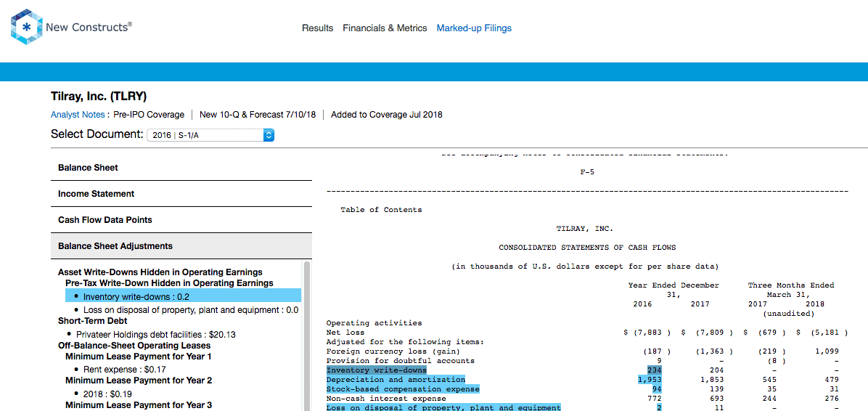Click Net loss row label
Screen dimensions: 868x411
pos(345,333)
